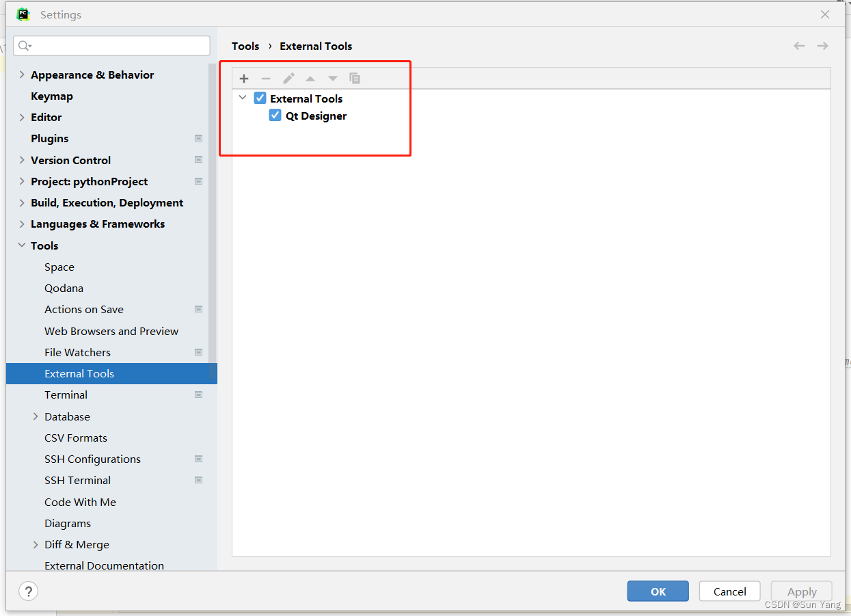Open Web Browsers and Preview settings
851x616 pixels.
click(111, 332)
